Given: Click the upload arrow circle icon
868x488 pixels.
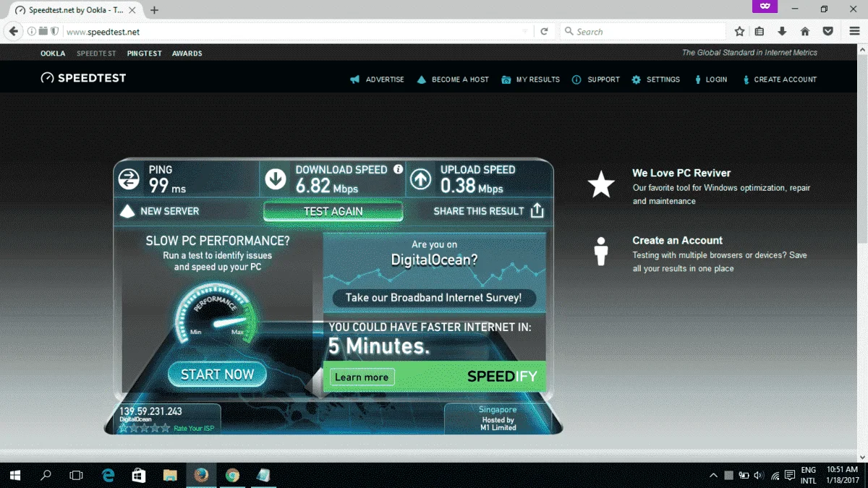Looking at the screenshot, I should pyautogui.click(x=421, y=179).
